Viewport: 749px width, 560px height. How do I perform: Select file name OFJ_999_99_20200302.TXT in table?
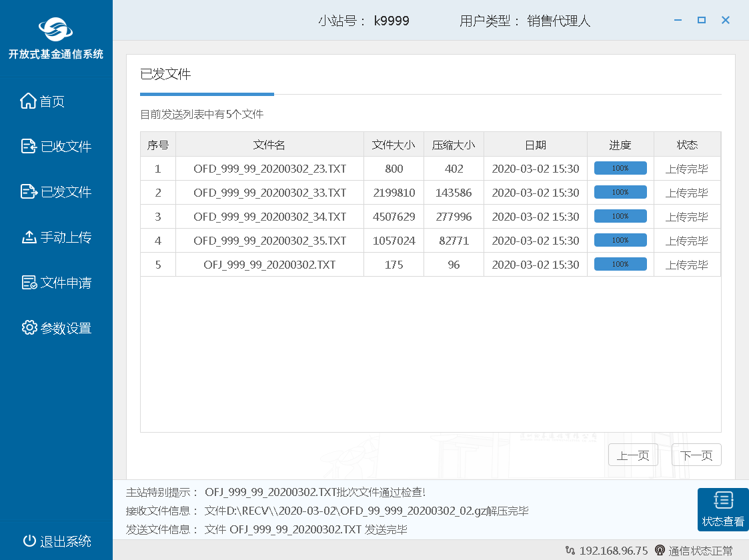pyautogui.click(x=269, y=265)
